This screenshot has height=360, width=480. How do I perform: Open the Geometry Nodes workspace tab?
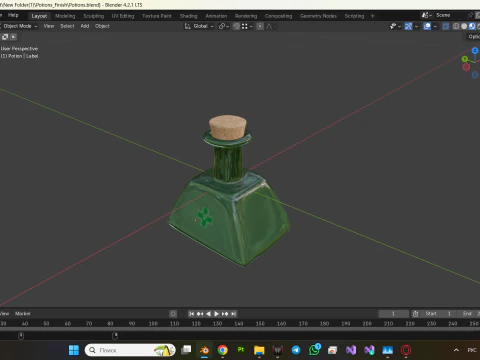coord(318,16)
